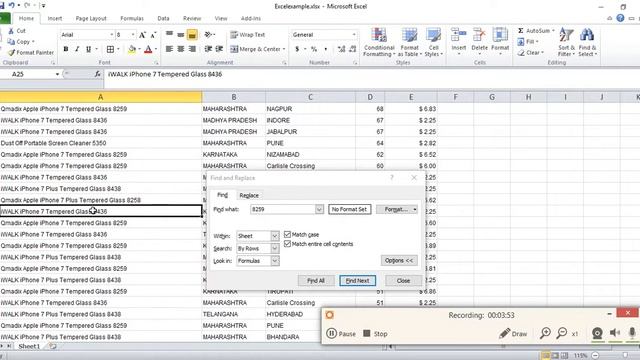
Task: Click the Options << button
Action: coord(399,260)
